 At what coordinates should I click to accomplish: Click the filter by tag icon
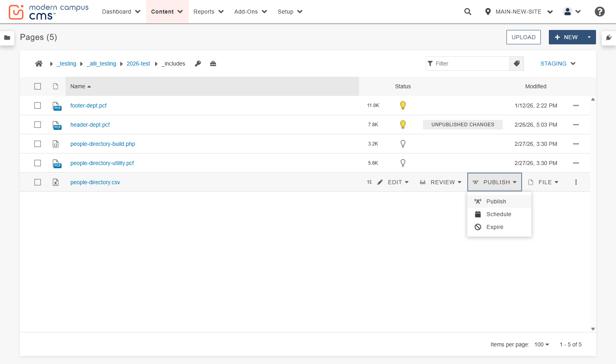click(516, 64)
